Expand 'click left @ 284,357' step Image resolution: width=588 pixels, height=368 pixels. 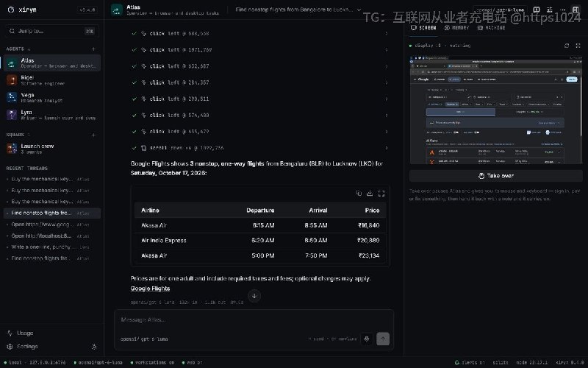(259, 82)
